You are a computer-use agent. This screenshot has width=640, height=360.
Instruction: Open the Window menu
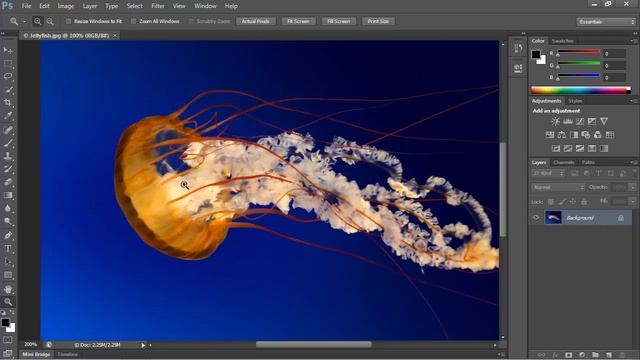[205, 6]
